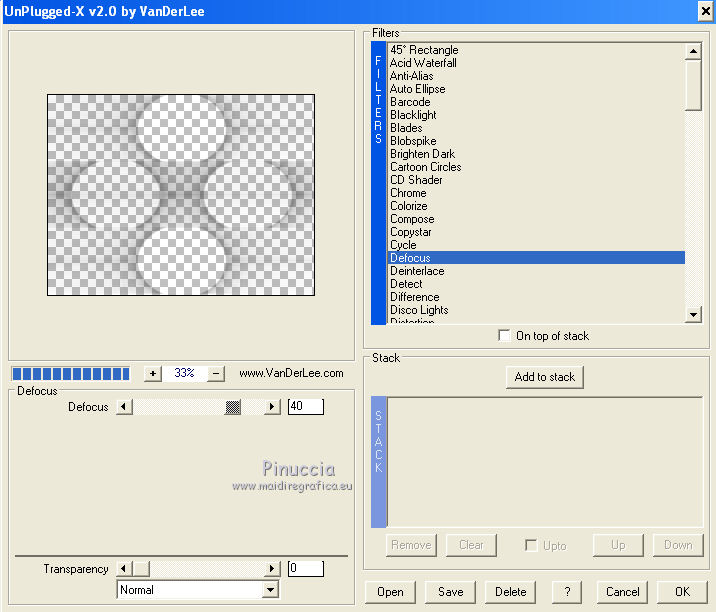The width and height of the screenshot is (716, 612).
Task: Confirm with the OK button
Action: 682,592
